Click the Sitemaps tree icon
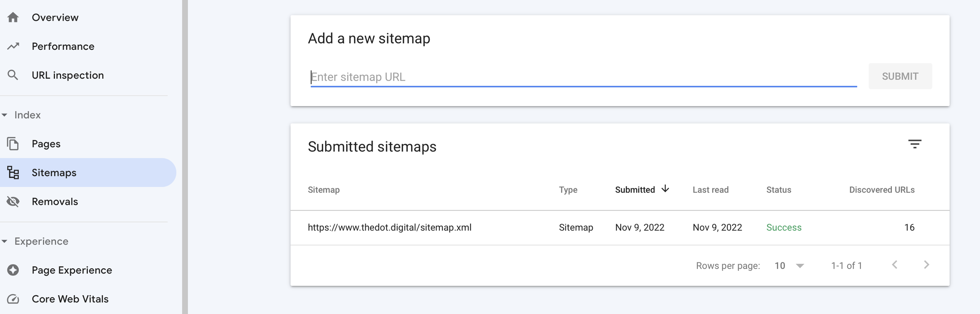This screenshot has height=314, width=980. click(x=13, y=173)
